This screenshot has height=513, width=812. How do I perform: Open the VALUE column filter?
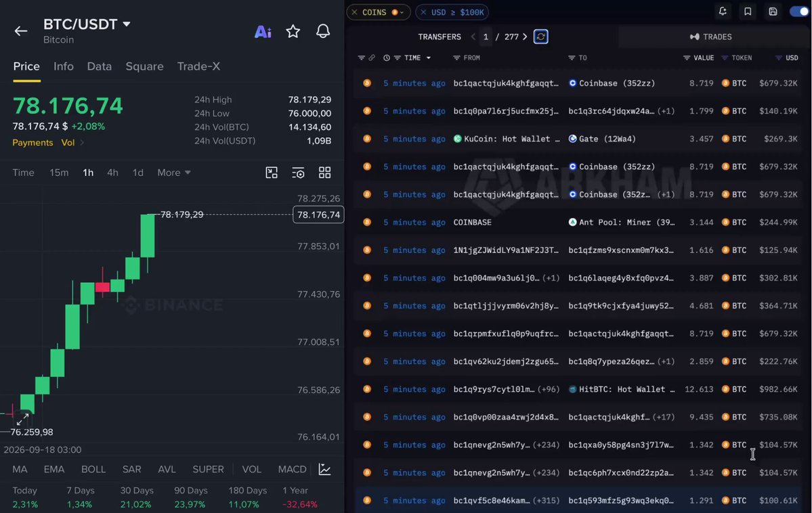tap(687, 58)
